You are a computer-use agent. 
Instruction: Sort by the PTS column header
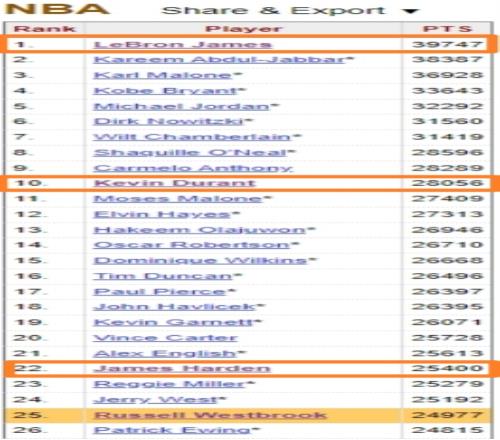(x=447, y=29)
